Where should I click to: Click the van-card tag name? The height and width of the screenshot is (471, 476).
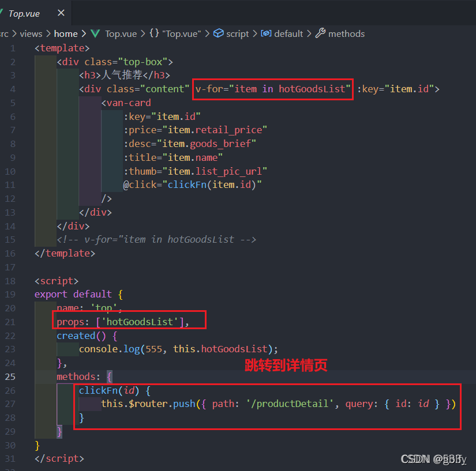click(129, 103)
